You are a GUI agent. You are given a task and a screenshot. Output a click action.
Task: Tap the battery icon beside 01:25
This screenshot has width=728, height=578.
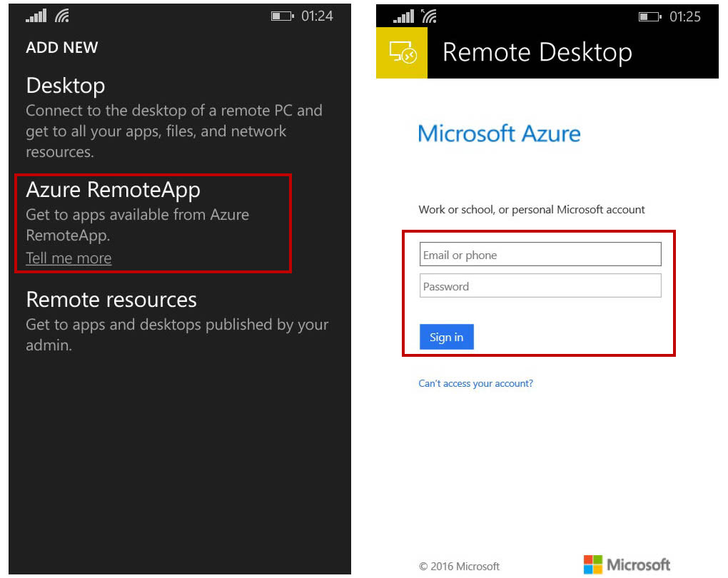[650, 16]
